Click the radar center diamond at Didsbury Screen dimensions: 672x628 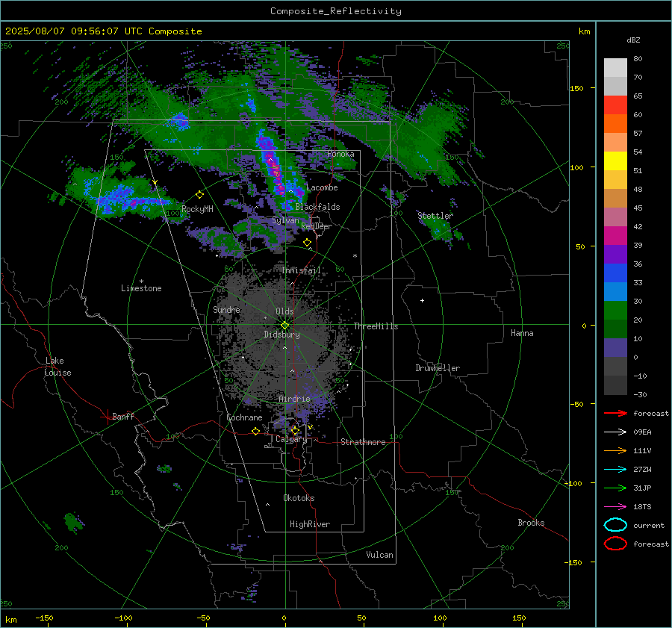(x=284, y=325)
